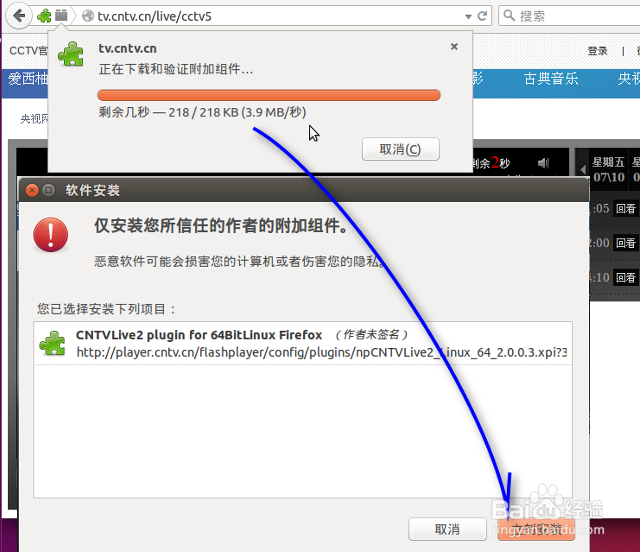This screenshot has width=640, height=552.
Task: Close the 软件安装 dialog with red button
Action: 32,190
